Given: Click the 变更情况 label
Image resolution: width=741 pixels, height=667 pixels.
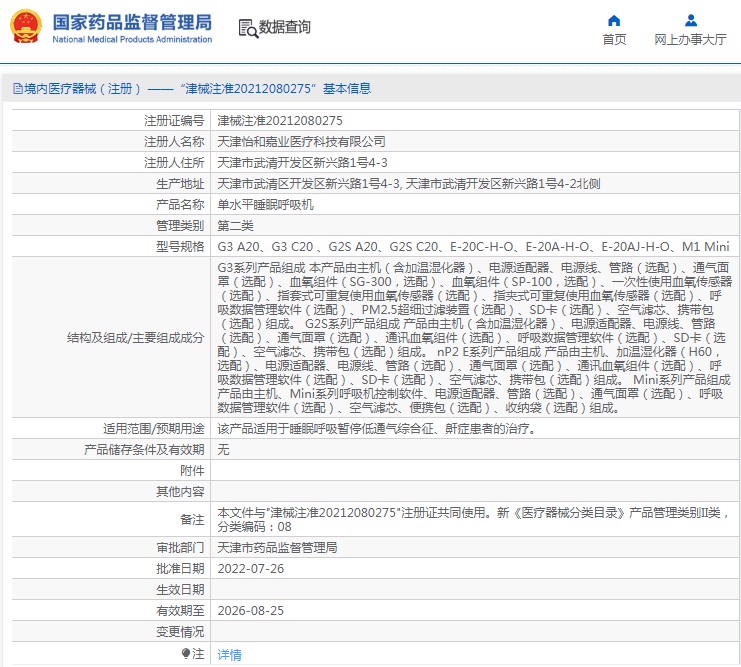Looking at the screenshot, I should [x=180, y=632].
